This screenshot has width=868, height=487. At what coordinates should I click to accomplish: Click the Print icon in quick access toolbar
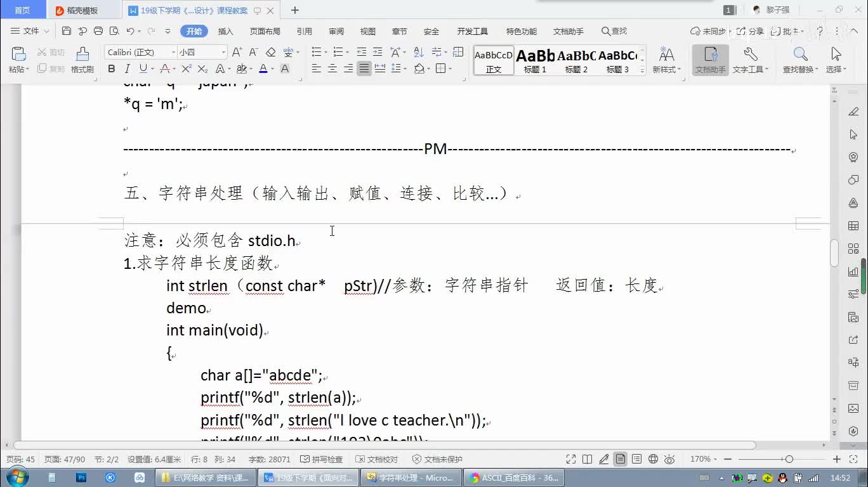(98, 31)
